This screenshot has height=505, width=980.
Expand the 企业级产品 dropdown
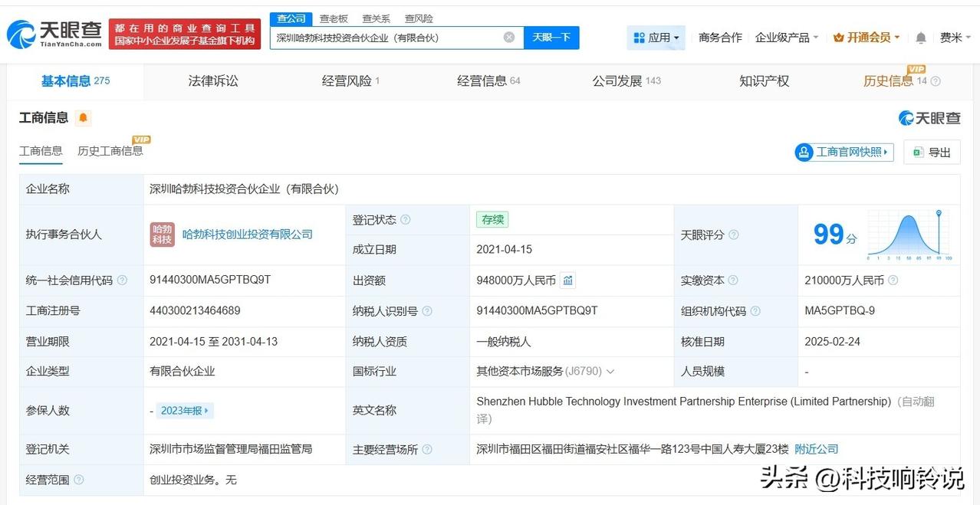click(787, 38)
